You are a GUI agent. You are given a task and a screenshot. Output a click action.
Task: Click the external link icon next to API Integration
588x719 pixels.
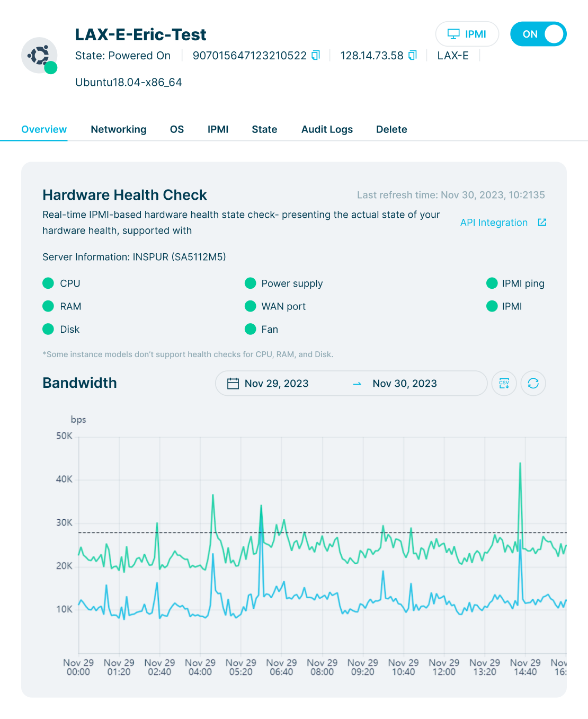point(541,222)
